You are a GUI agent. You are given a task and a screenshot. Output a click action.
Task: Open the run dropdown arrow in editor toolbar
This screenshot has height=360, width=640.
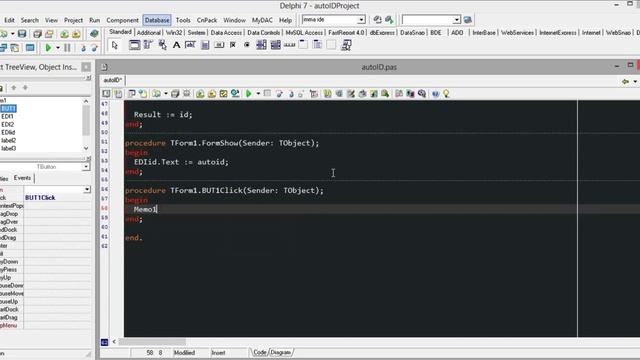coord(258,94)
